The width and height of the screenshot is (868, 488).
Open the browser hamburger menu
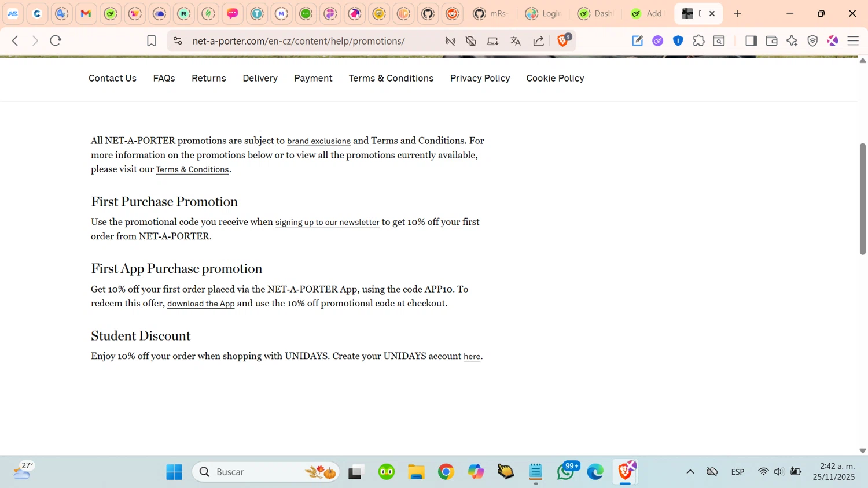[x=853, y=40]
